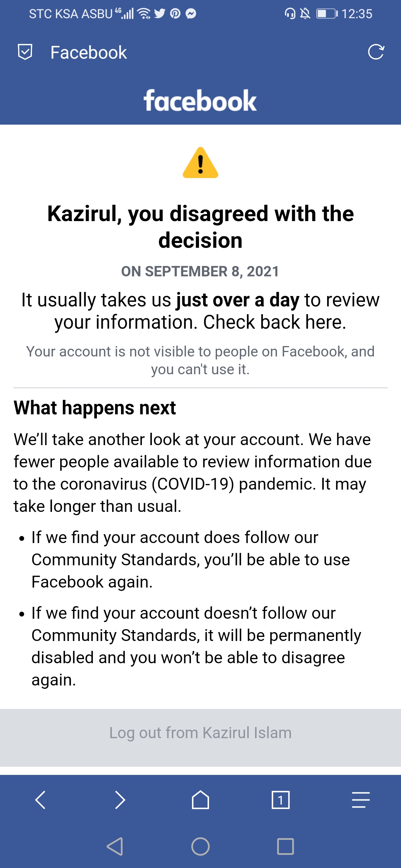Tap the What happens next heading
This screenshot has height=868, width=401.
[94, 408]
